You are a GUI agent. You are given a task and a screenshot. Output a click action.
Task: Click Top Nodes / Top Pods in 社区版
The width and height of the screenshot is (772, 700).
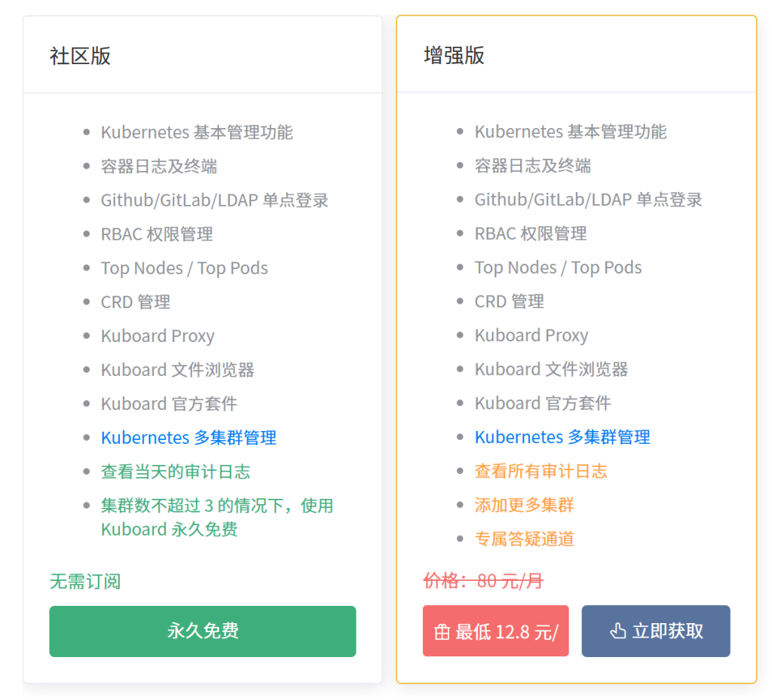185,268
